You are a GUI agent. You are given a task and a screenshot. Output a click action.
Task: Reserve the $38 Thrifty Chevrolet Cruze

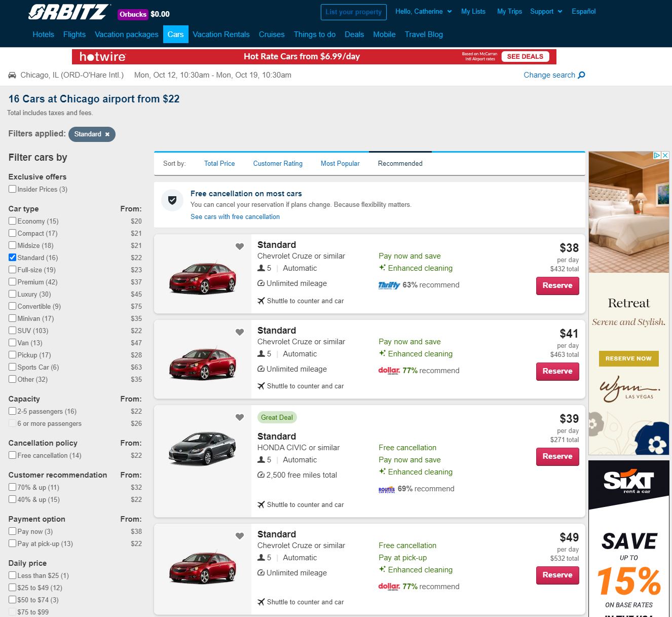point(557,285)
